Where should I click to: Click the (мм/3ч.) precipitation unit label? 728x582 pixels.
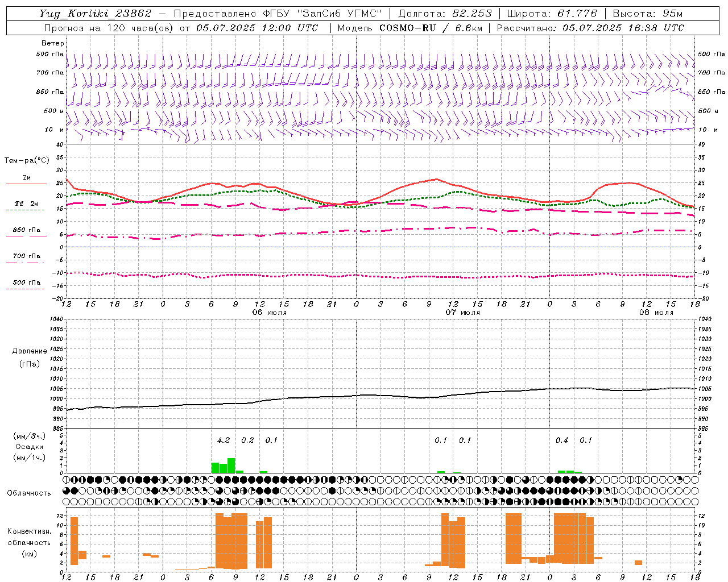30,436
